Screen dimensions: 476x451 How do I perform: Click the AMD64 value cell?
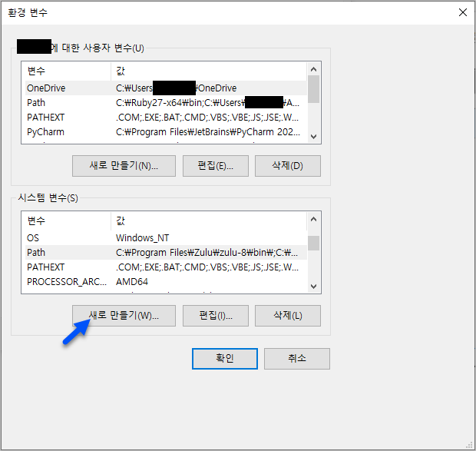132,281
